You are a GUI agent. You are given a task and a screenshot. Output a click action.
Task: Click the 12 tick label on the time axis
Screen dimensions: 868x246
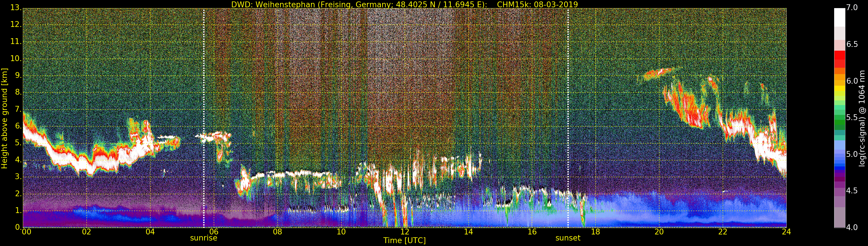[x=405, y=232]
